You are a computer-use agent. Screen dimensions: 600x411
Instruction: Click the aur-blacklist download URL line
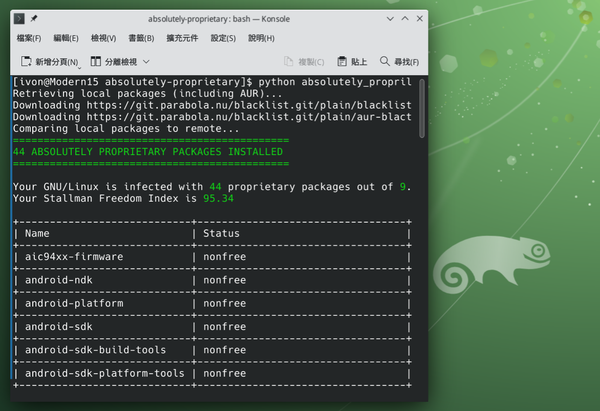pyautogui.click(x=212, y=117)
